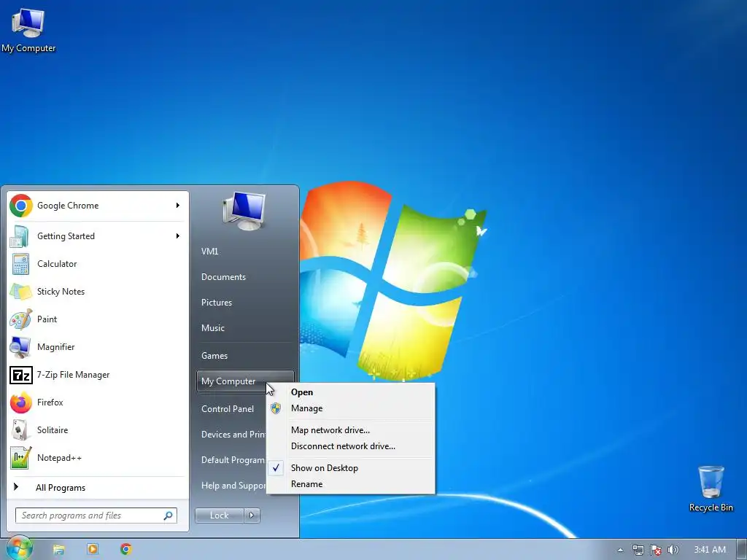
Task: Click the Lock button
Action: point(219,516)
